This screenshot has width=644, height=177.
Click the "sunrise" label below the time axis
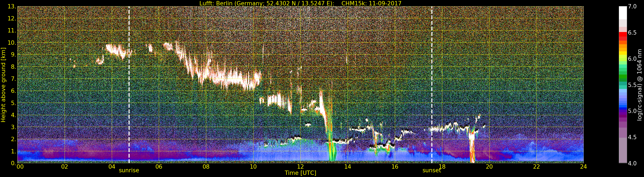(x=129, y=171)
